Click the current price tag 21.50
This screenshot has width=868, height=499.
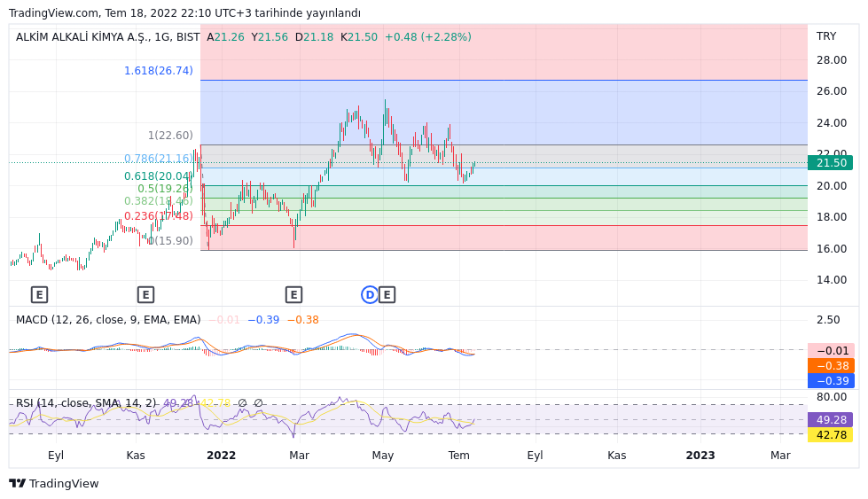[x=831, y=163]
